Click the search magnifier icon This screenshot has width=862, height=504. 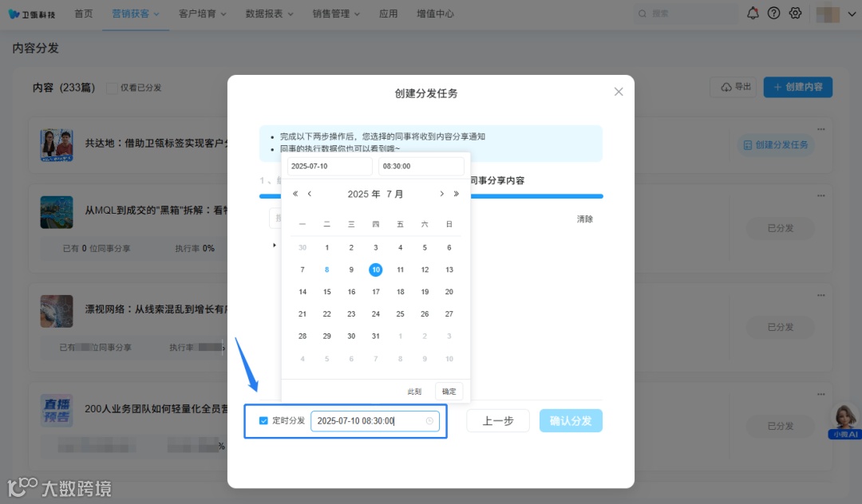tap(642, 14)
